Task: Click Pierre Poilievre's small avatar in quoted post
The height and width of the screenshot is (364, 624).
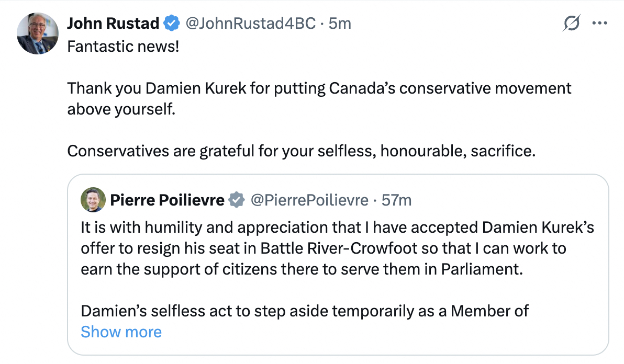Action: [93, 200]
